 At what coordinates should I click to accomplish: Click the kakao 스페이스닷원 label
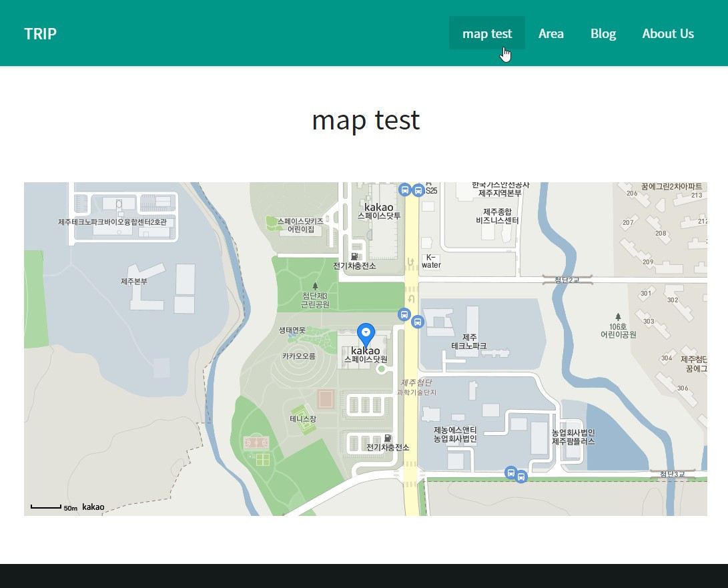point(366,355)
